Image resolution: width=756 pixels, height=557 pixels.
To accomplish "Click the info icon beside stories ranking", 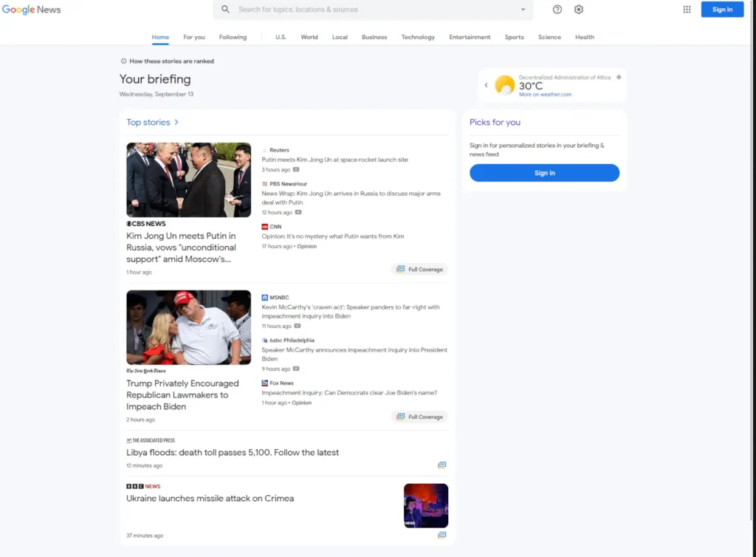I will coord(123,61).
